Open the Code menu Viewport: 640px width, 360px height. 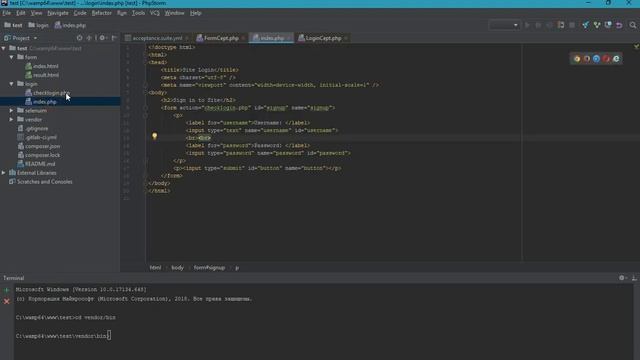[80, 13]
